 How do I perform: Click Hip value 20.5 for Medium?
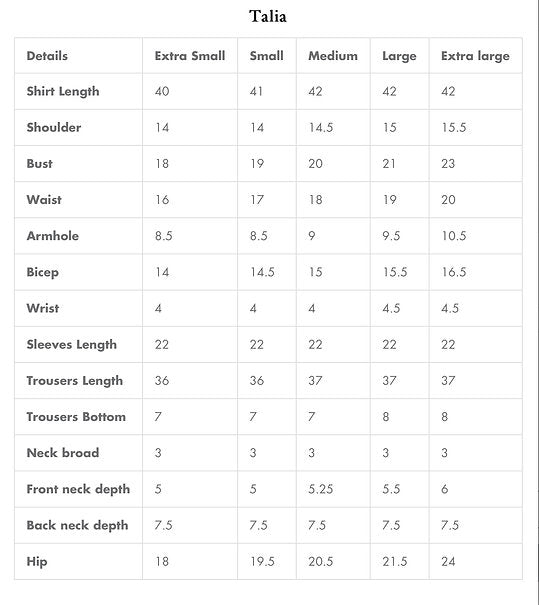[x=320, y=561]
